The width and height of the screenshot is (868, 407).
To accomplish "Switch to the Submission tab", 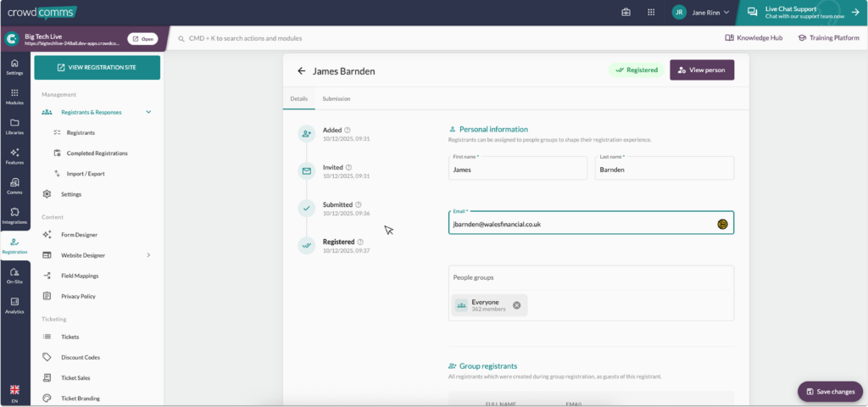I will click(336, 99).
